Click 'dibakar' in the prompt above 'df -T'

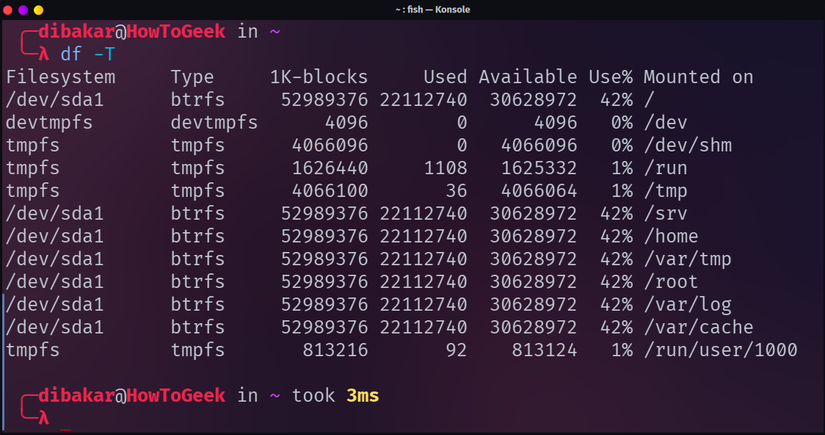[x=77, y=32]
